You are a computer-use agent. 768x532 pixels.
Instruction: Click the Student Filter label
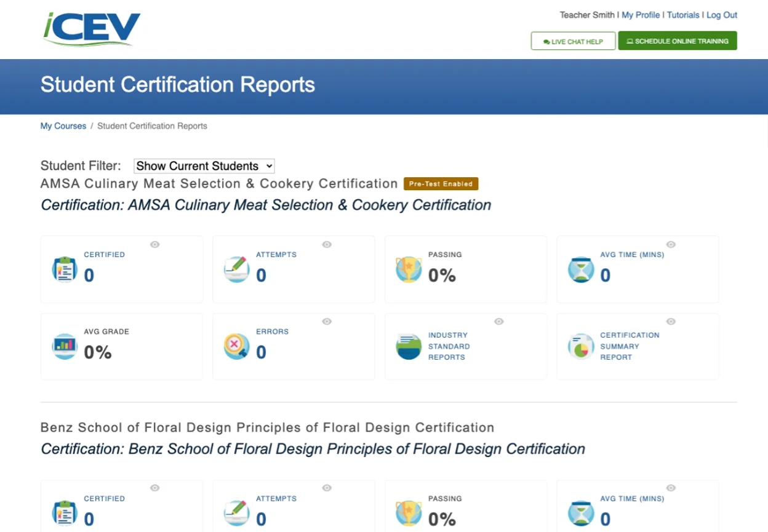81,165
